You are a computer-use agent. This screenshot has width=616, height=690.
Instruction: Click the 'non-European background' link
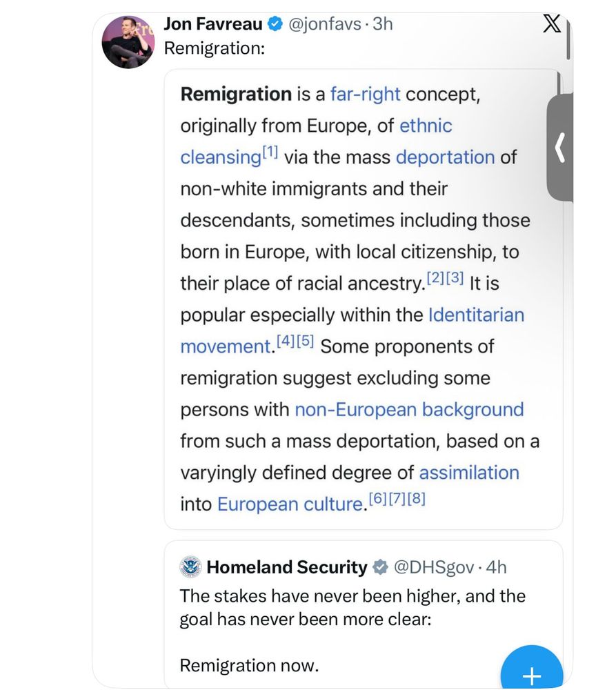(x=409, y=410)
